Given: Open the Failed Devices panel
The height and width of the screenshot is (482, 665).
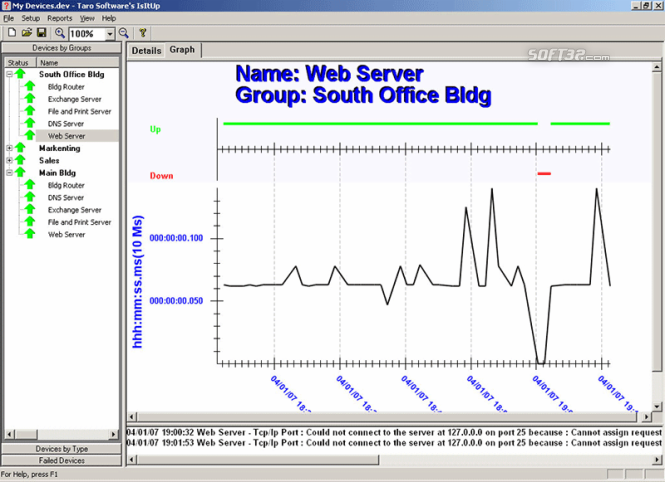Looking at the screenshot, I should coord(61,460).
